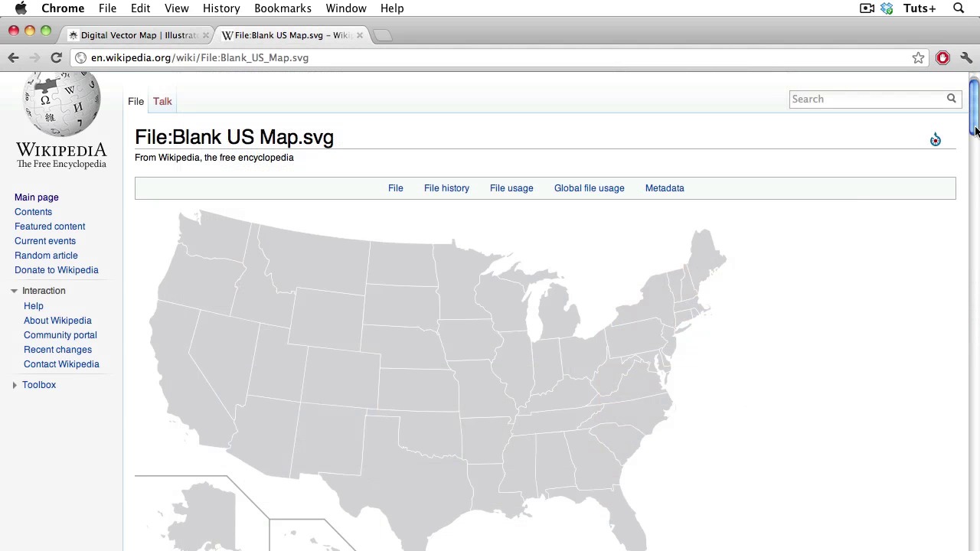Bookmark this page with the star icon
Image resolution: width=980 pixels, height=551 pixels.
[x=918, y=58]
